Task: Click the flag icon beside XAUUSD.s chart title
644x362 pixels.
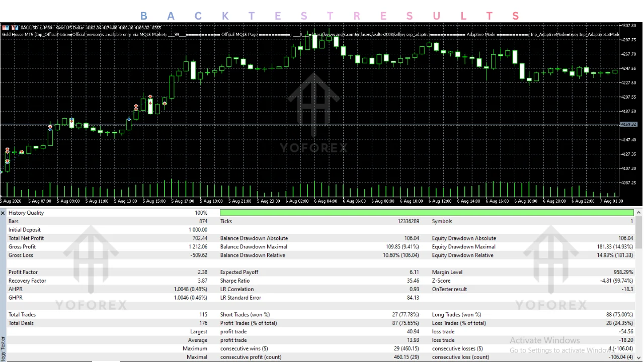Action: tap(5, 27)
